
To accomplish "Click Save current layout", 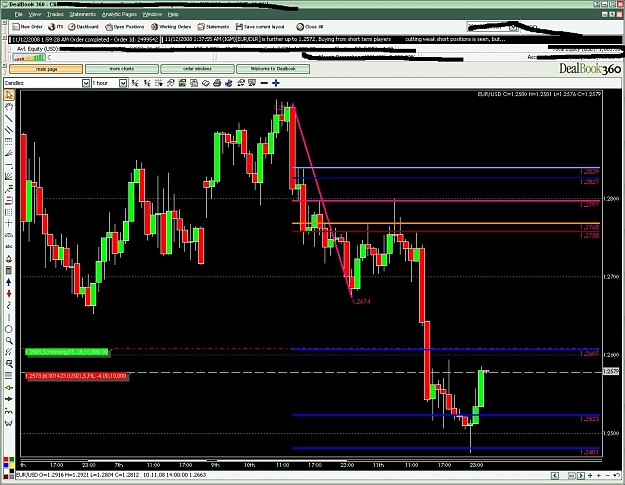I will [260, 27].
